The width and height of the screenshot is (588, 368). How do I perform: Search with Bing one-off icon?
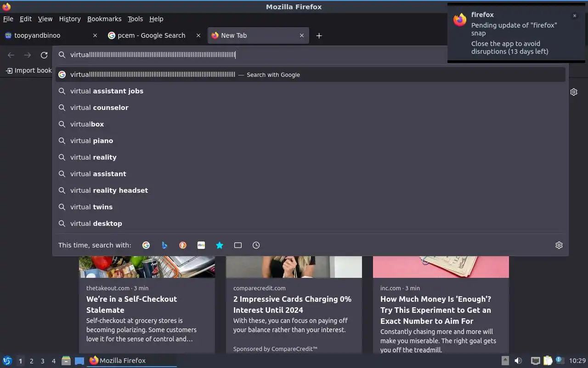click(x=164, y=245)
